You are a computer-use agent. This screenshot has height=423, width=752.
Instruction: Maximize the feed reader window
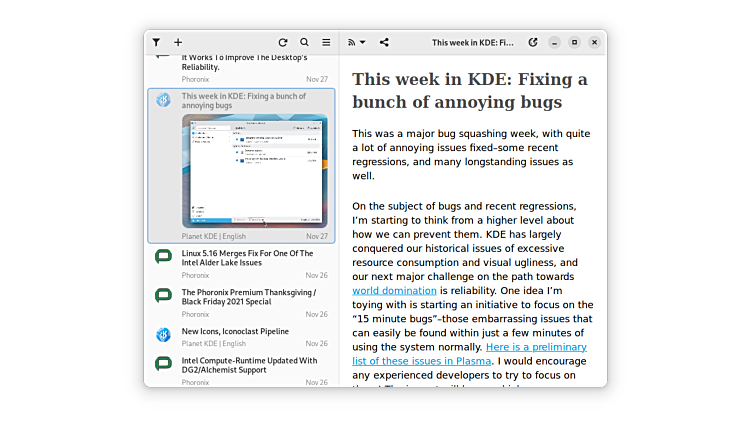574,43
